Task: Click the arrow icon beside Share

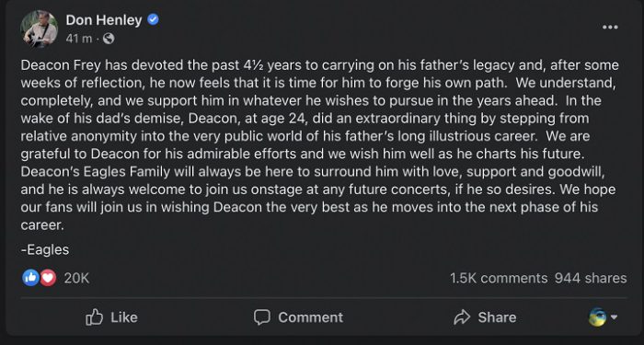Action: pyautogui.click(x=462, y=317)
